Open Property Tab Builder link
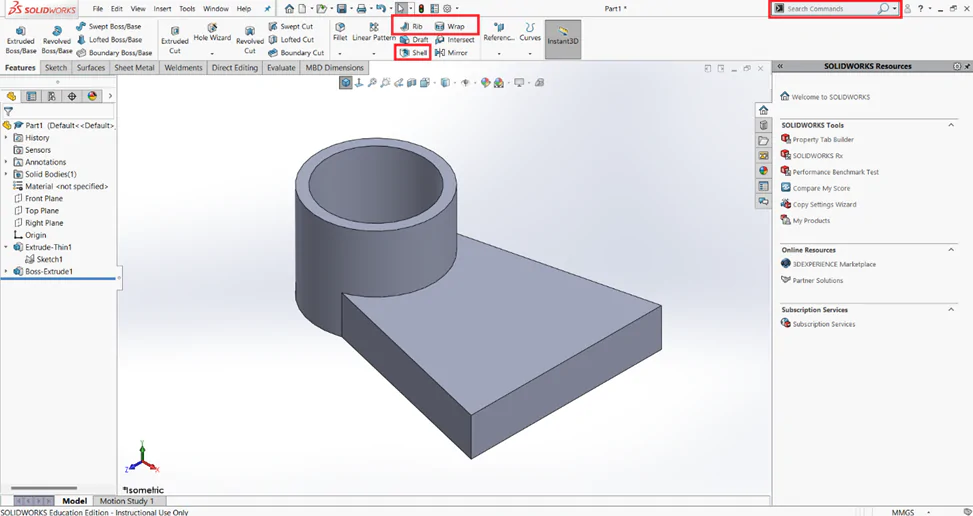The image size is (973, 516). (823, 140)
